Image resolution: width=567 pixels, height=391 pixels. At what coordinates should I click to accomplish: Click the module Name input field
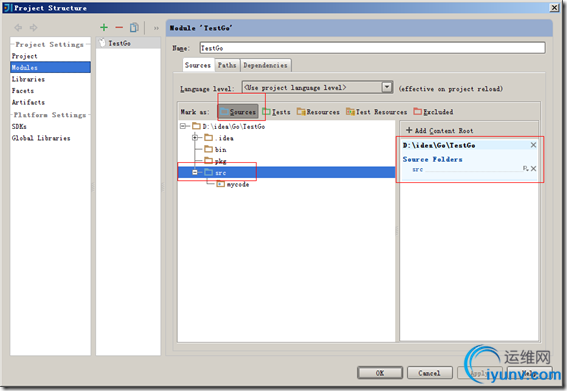click(x=372, y=48)
